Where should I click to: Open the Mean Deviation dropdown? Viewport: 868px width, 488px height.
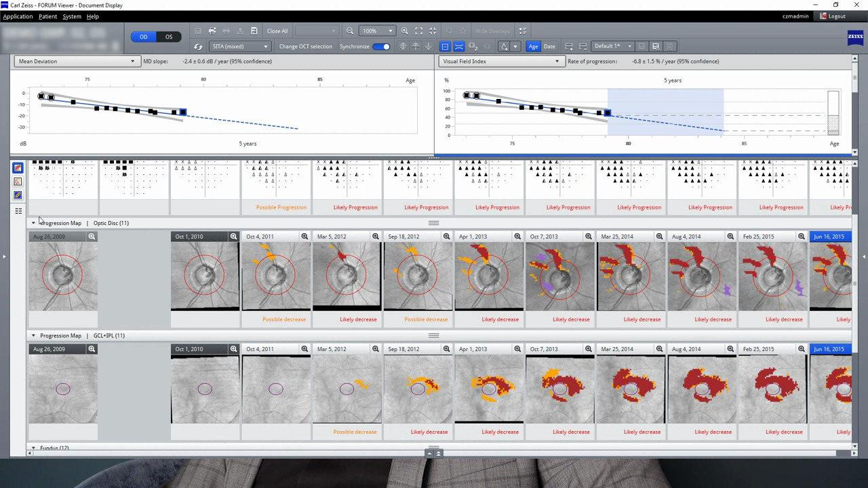[77, 61]
